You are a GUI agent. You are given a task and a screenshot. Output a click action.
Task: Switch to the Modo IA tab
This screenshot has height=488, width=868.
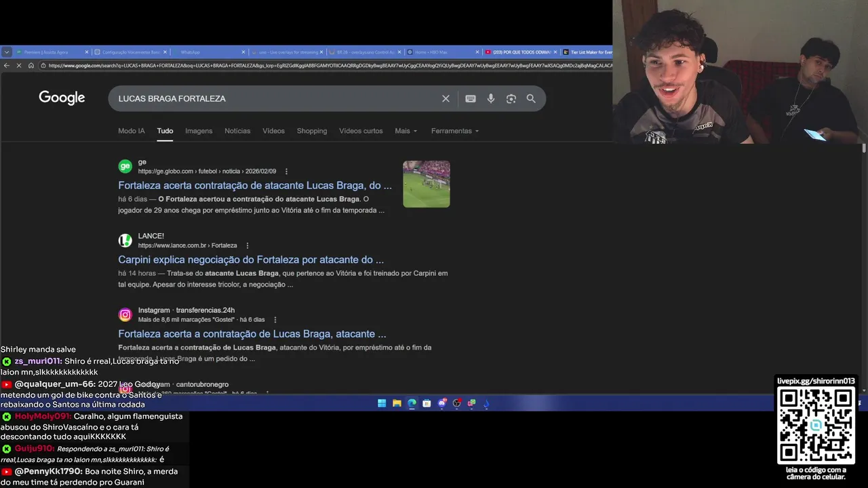pyautogui.click(x=132, y=131)
